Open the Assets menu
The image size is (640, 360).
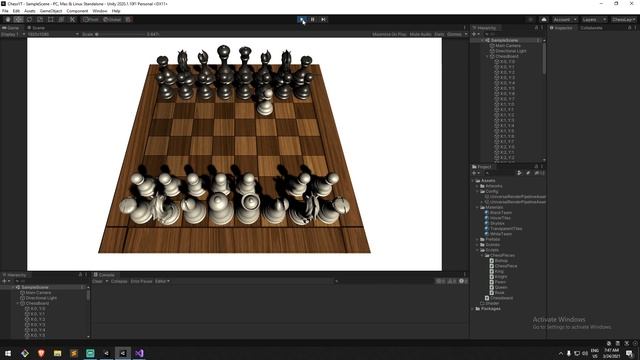tap(30, 11)
